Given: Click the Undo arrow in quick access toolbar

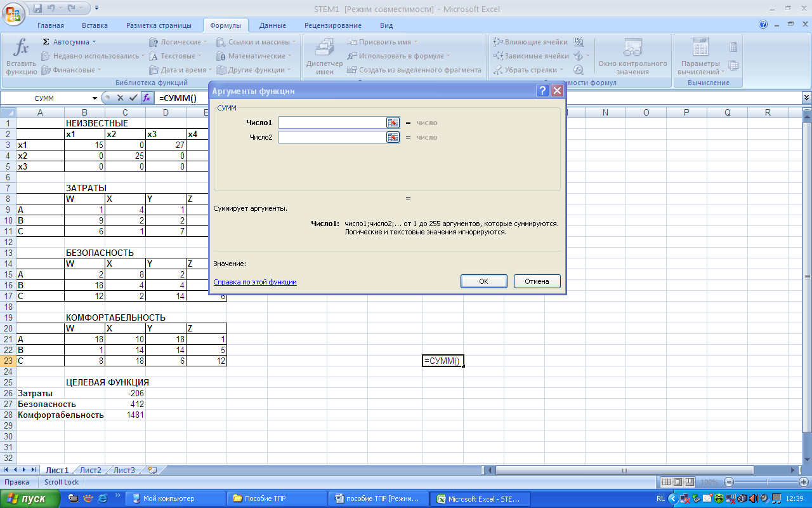Looking at the screenshot, I should (52, 9).
